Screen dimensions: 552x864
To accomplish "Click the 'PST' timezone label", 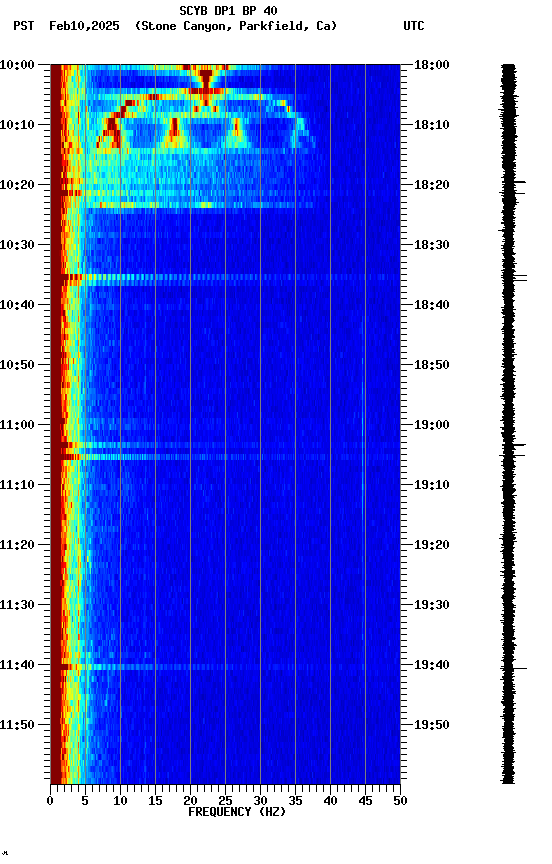I will tap(24, 26).
